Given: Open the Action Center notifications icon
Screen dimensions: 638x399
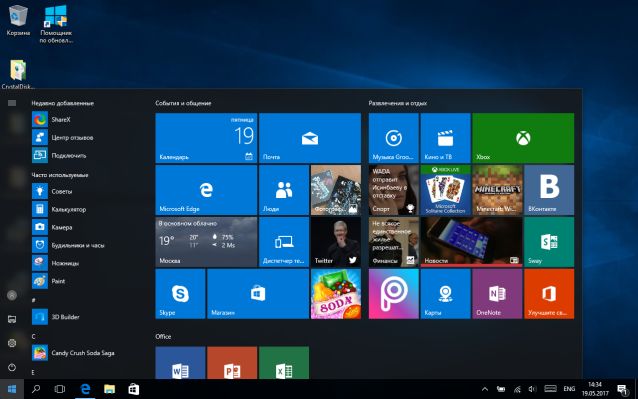Looking at the screenshot, I should [x=623, y=389].
